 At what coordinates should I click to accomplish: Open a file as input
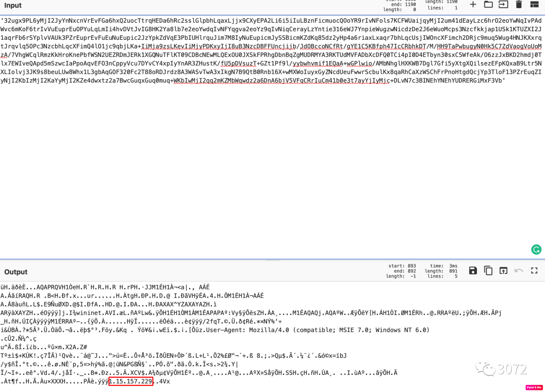503,5
